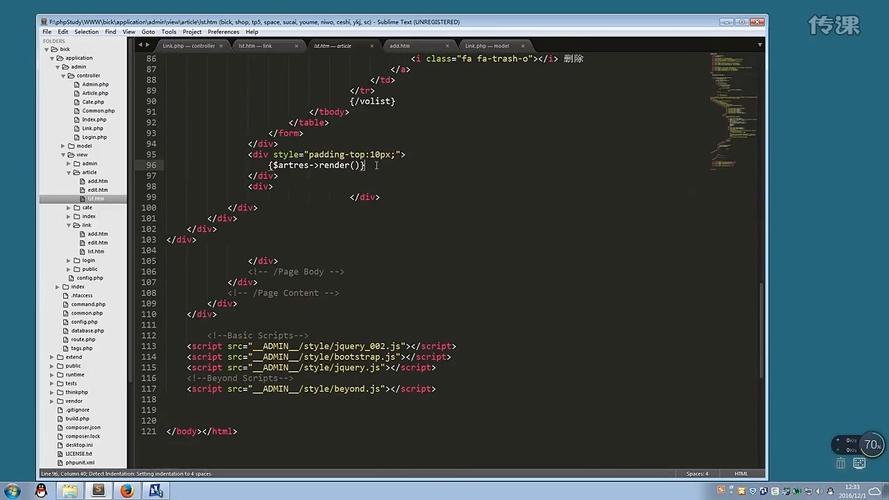Click the Sublime Text taskbar icon
Image resolution: width=889 pixels, height=500 pixels.
click(x=98, y=490)
